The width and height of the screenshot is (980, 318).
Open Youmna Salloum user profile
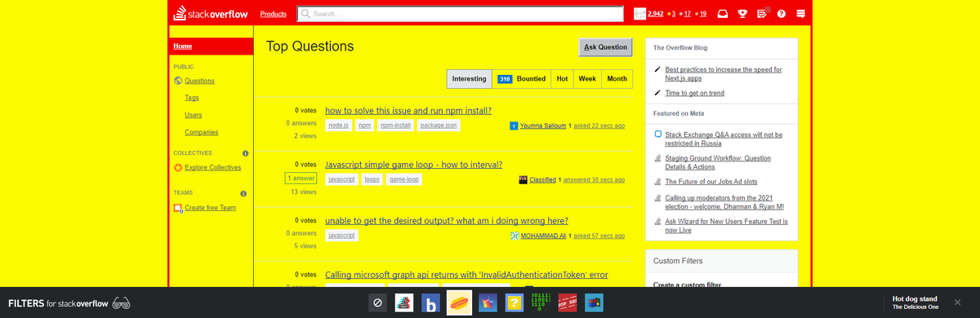(543, 126)
